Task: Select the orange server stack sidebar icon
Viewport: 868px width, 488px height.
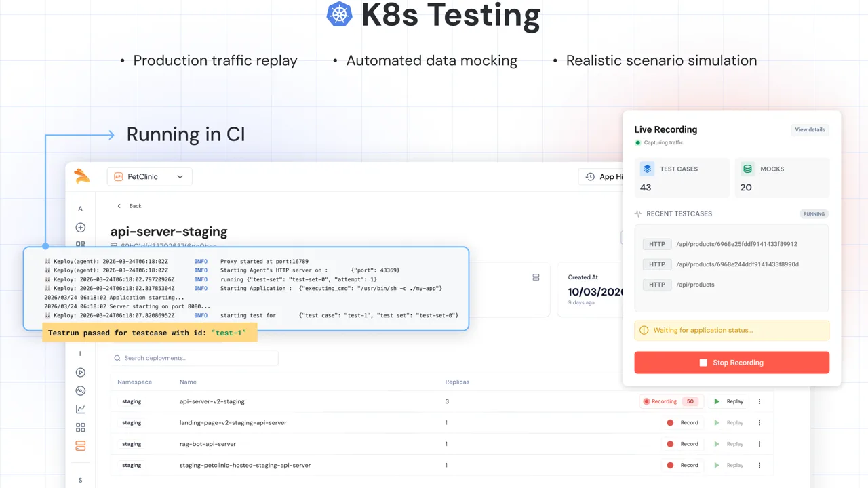Action: [81, 446]
